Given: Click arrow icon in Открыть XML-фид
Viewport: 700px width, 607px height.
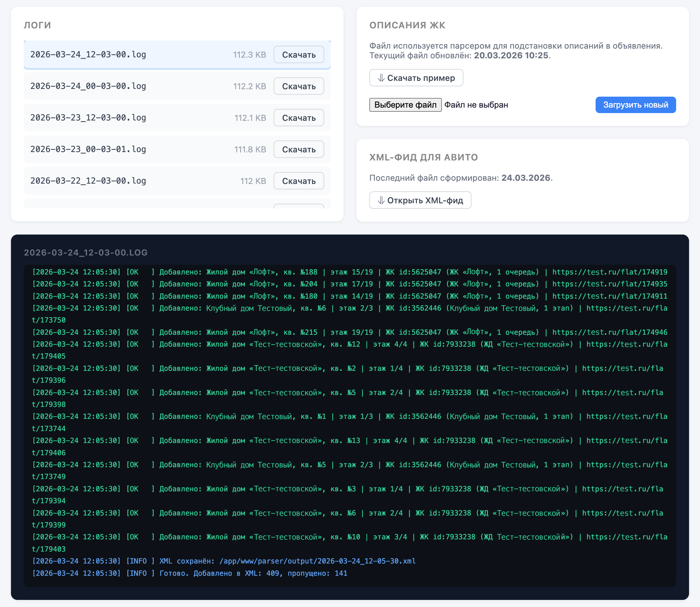Looking at the screenshot, I should (381, 200).
